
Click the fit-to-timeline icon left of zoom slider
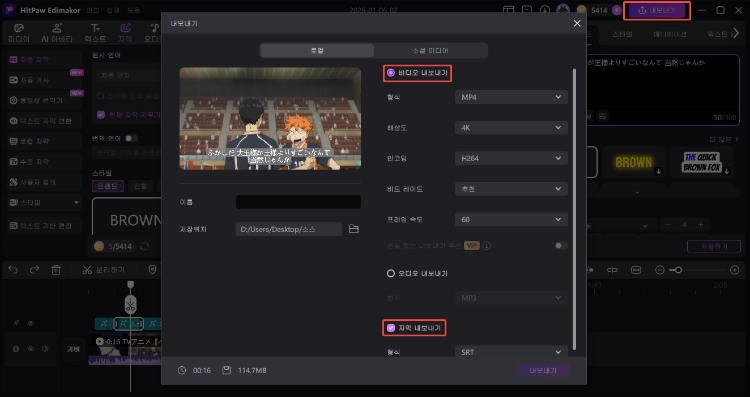tap(636, 270)
